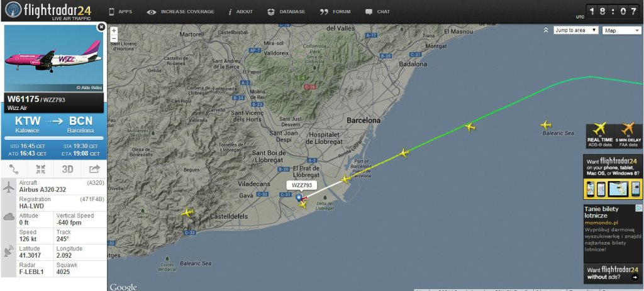This screenshot has height=291, width=644.
Task: Click the Wizz Air aircraft photo
Action: (x=54, y=58)
